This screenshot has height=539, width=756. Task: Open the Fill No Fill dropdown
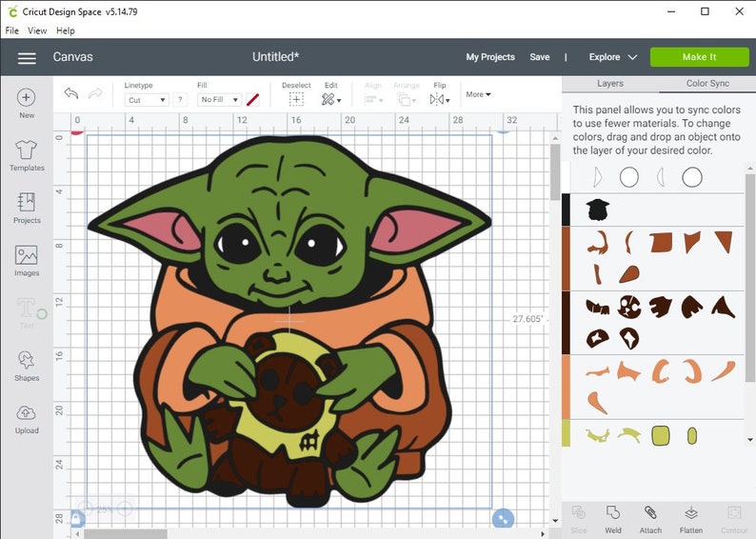pyautogui.click(x=219, y=100)
